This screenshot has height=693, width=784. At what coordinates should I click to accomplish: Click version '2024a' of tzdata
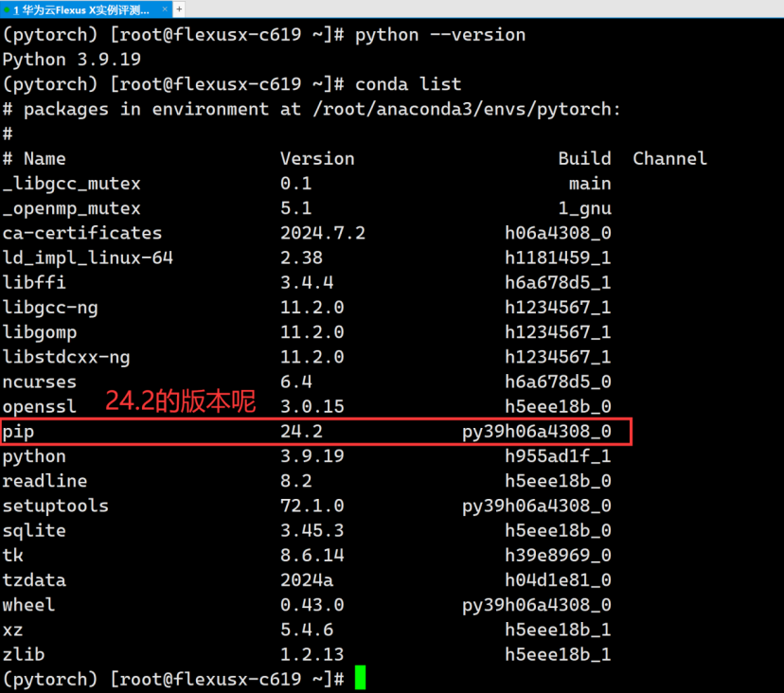307,580
